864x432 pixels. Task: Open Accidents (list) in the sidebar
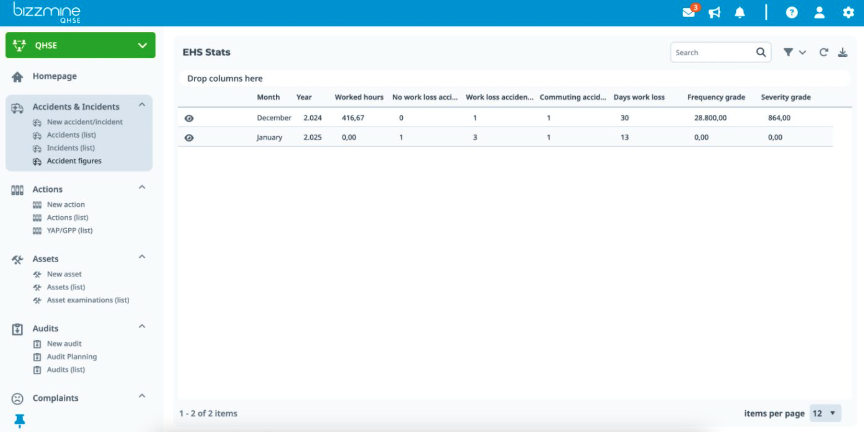coord(71,134)
